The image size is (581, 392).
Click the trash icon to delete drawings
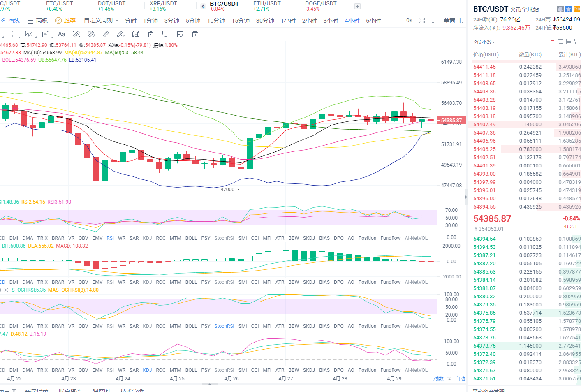tap(195, 35)
